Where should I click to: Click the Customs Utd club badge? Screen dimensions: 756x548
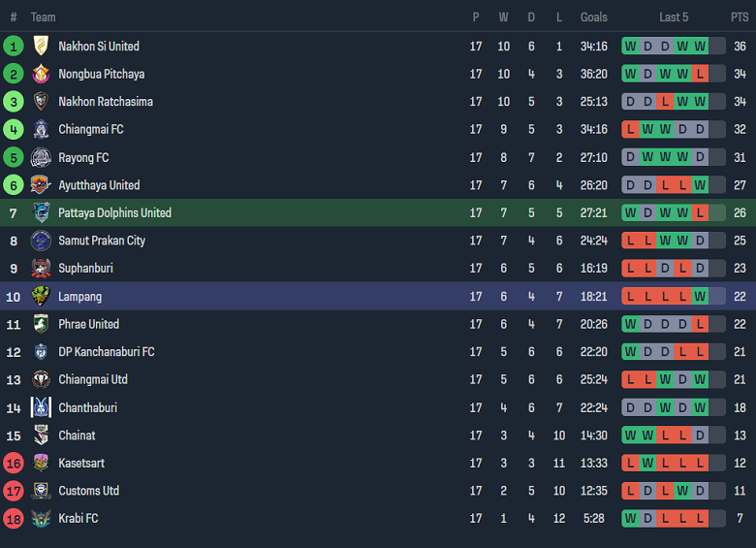click(41, 491)
